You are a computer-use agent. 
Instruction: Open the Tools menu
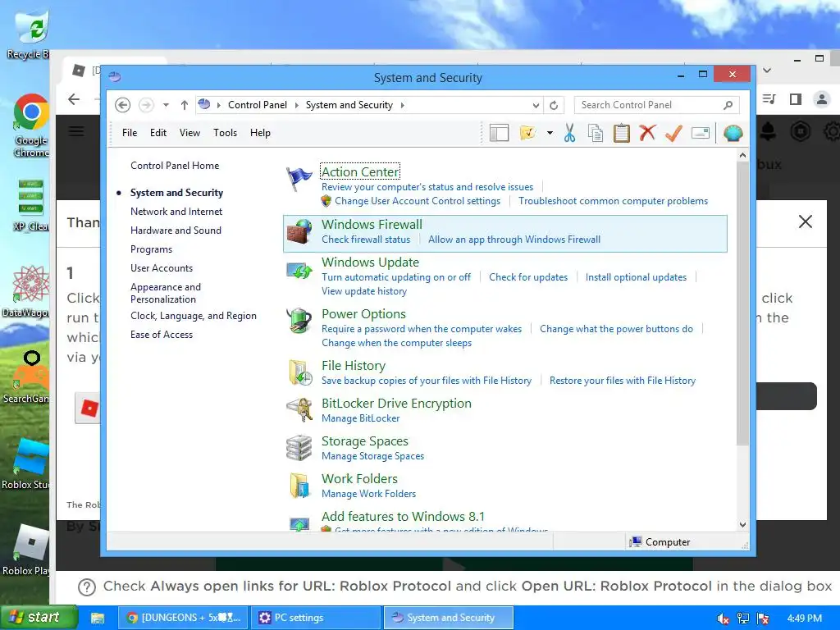pyautogui.click(x=225, y=133)
